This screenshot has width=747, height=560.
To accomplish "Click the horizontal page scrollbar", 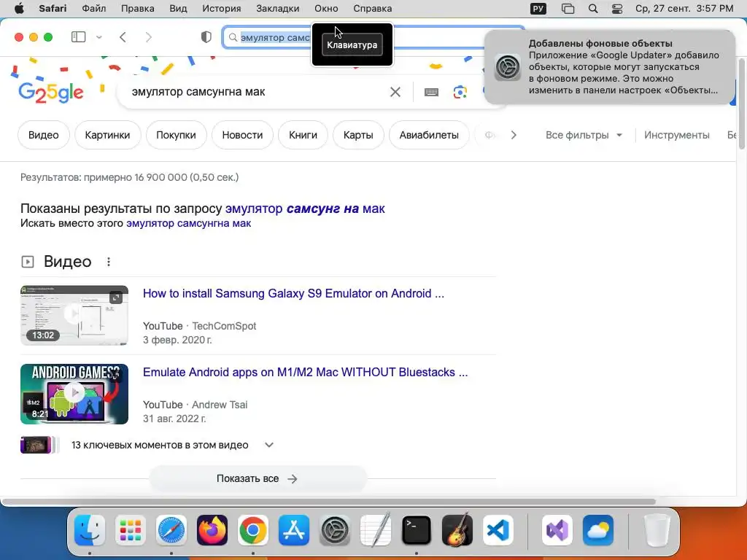I will tap(329, 502).
